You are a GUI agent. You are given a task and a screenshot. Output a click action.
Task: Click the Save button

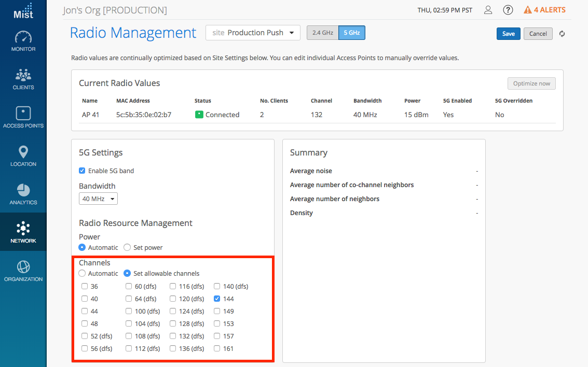(508, 34)
